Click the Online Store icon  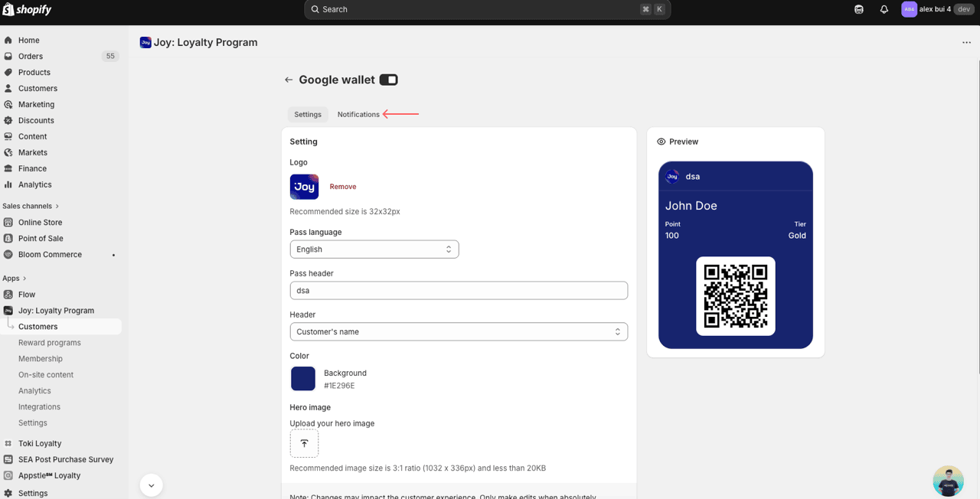[x=8, y=223]
